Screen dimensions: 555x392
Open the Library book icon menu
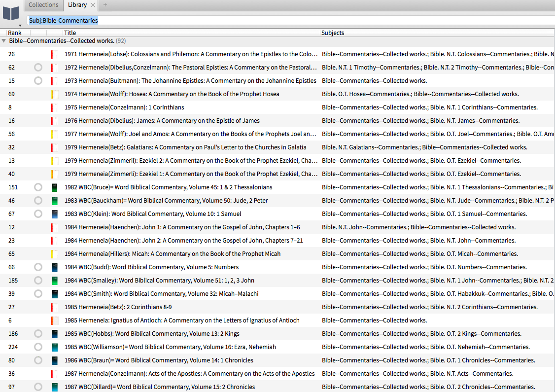(x=11, y=13)
